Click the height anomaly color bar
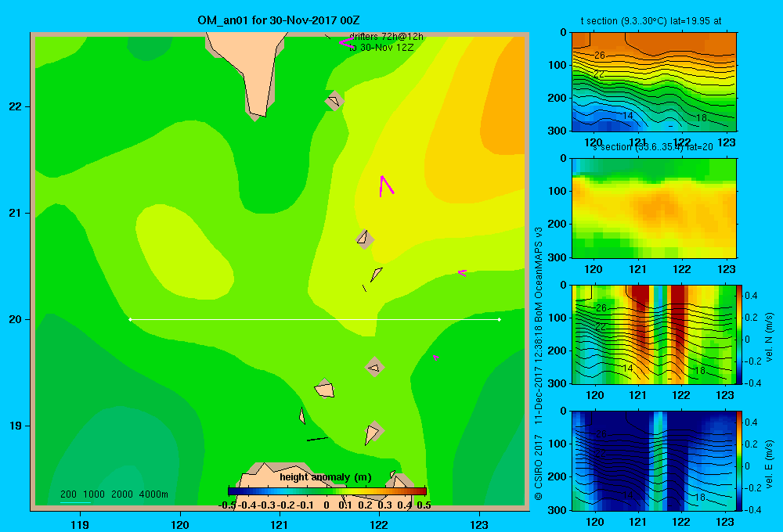This screenshot has width=783, height=532. click(x=327, y=491)
